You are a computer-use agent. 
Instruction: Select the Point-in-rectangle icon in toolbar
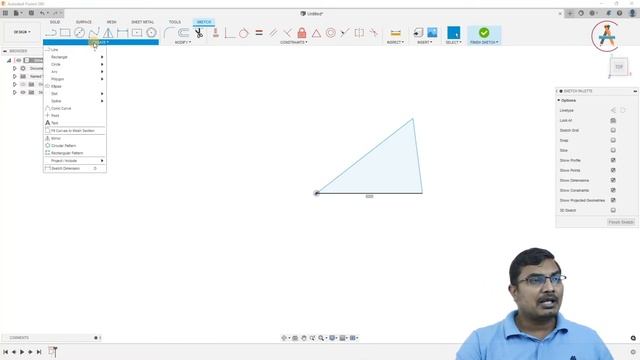[137, 33]
